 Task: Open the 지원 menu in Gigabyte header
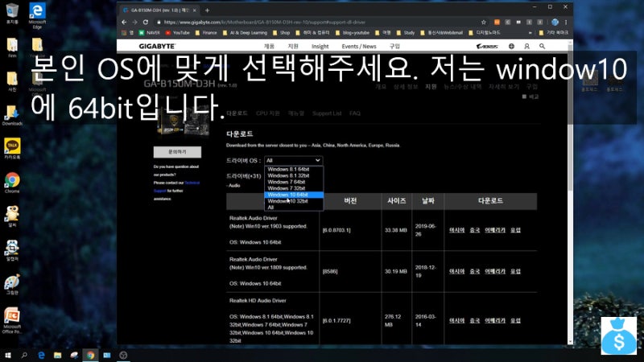click(x=293, y=47)
